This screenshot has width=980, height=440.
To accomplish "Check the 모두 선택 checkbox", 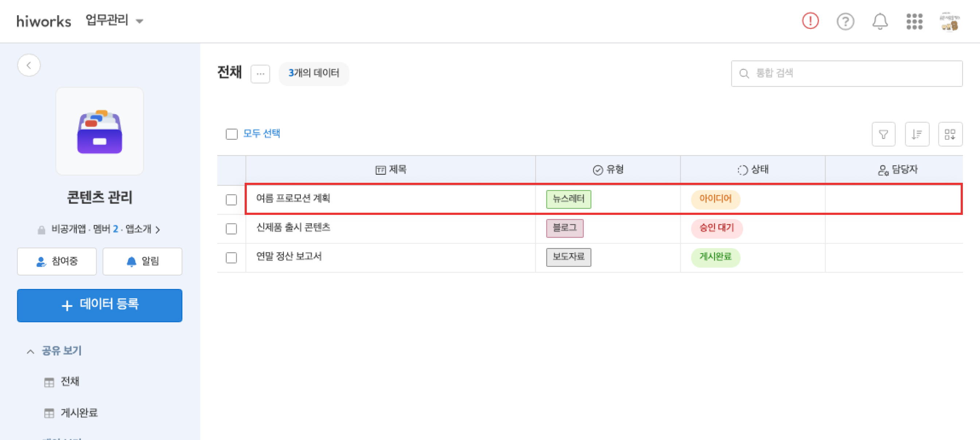I will pos(231,134).
